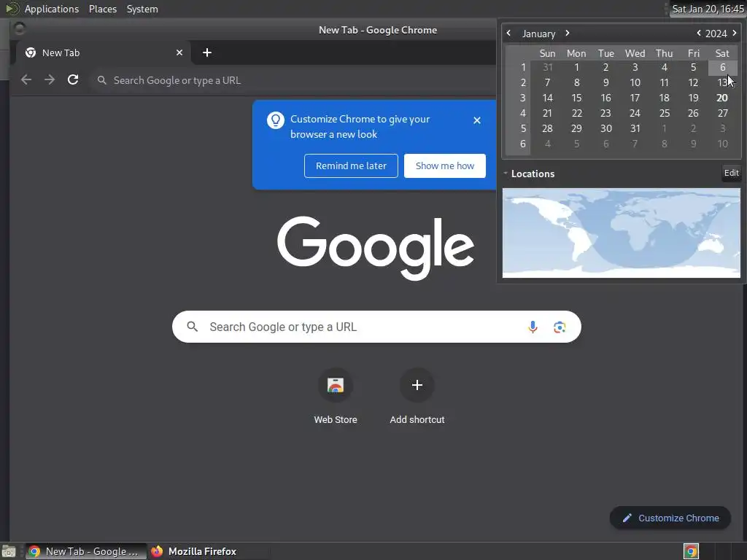Go to next month in calendar
This screenshot has width=747, height=560.
[568, 33]
